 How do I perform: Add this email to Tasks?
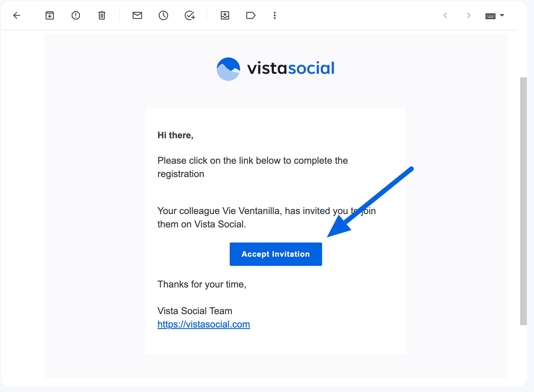click(x=190, y=15)
